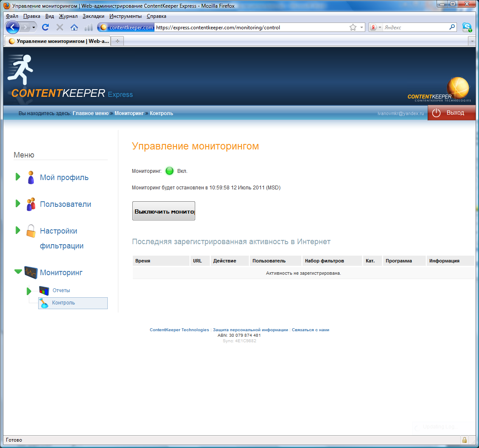Follow the Главное меню breadcrumb link
The width and height of the screenshot is (479, 448).
(x=91, y=113)
